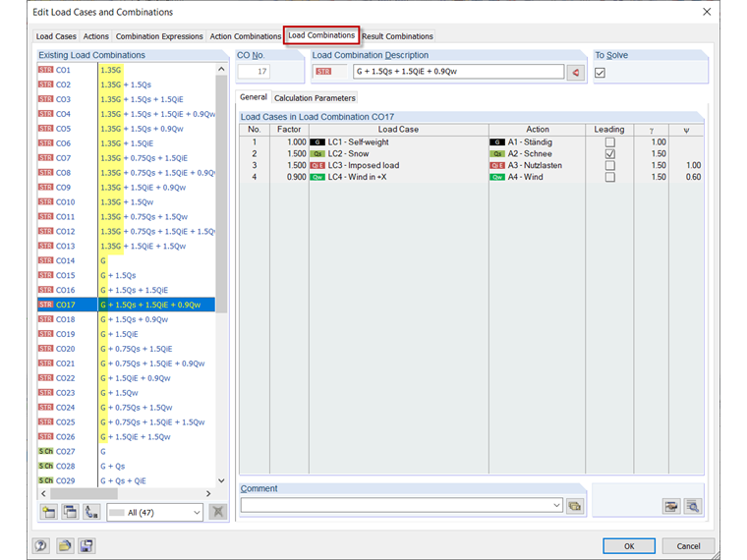Click the Comment text field
Viewport: 747px width, 560px height.
[402, 505]
